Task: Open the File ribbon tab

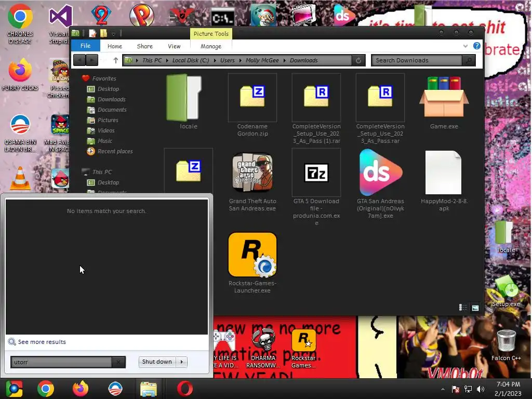Action: (x=86, y=46)
